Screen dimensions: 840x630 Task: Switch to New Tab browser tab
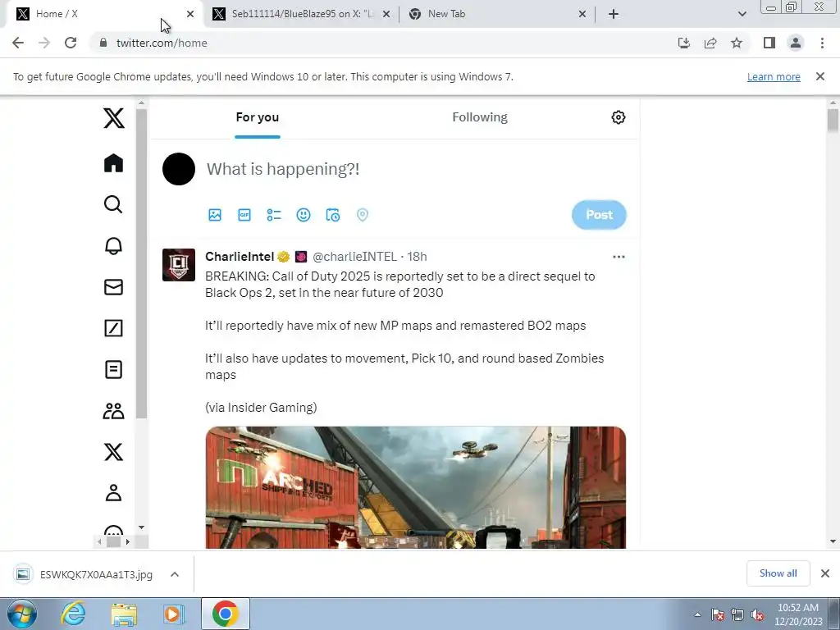point(496,15)
